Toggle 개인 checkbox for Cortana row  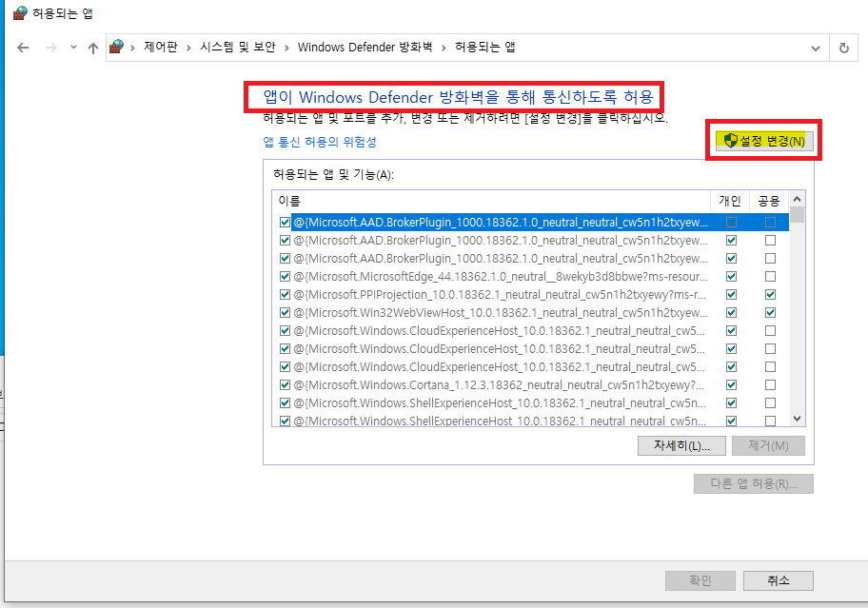pyautogui.click(x=731, y=385)
